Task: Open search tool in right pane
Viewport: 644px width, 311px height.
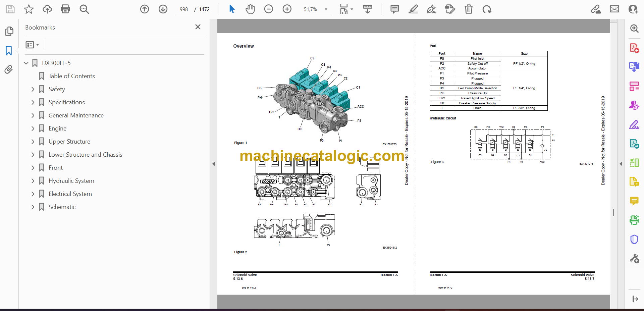Action: click(634, 29)
